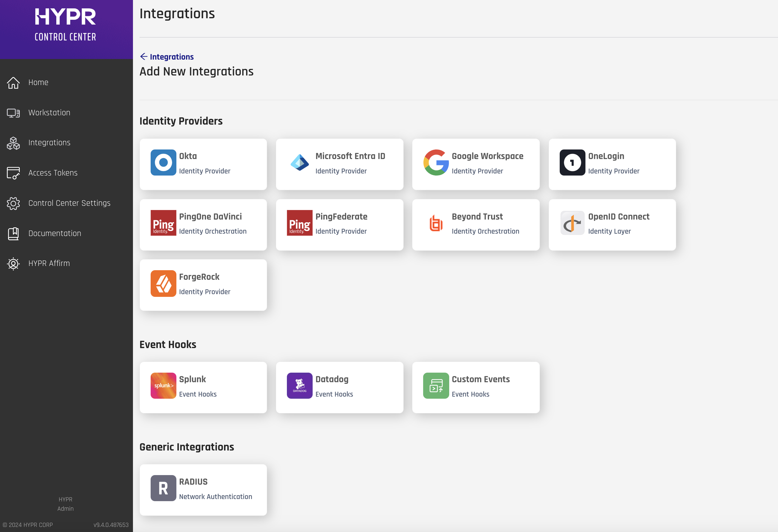Go back via Integrations breadcrumb link
Screen dimensions: 778x532
point(172,57)
